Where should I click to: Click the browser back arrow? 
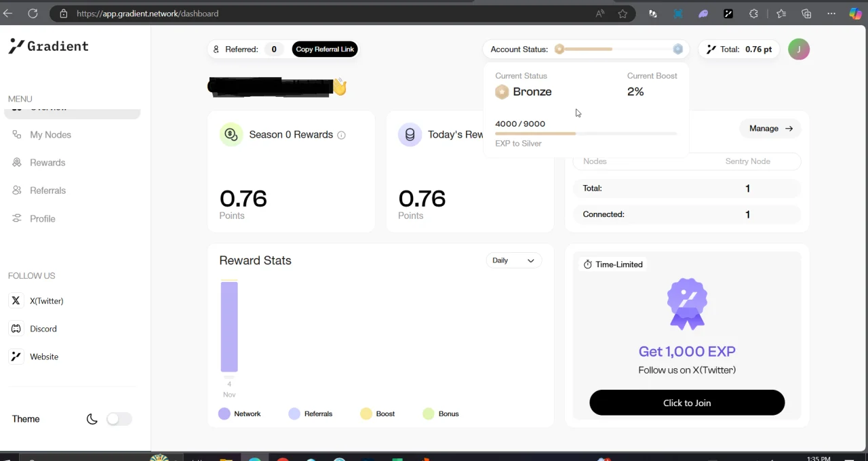[8, 14]
